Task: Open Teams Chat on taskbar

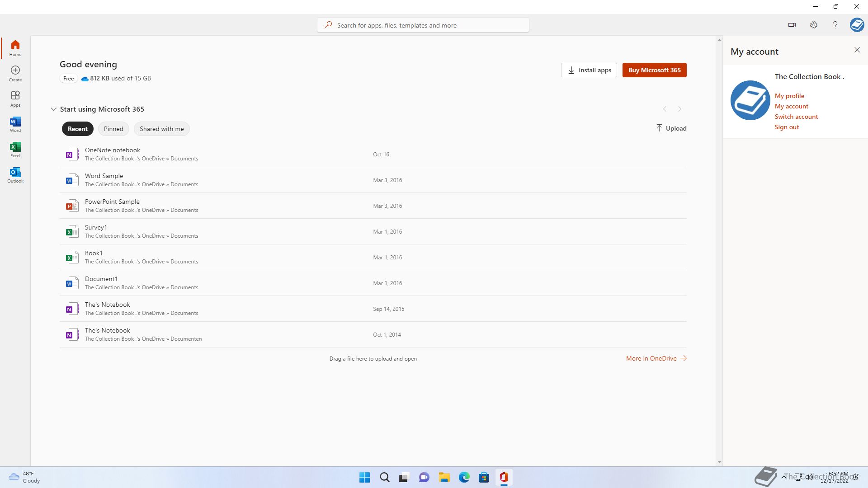Action: pyautogui.click(x=424, y=477)
